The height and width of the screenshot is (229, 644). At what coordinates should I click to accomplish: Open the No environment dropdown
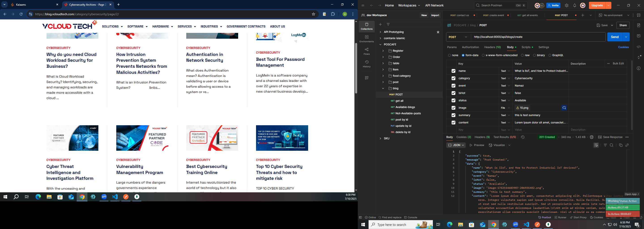pyautogui.click(x=614, y=15)
